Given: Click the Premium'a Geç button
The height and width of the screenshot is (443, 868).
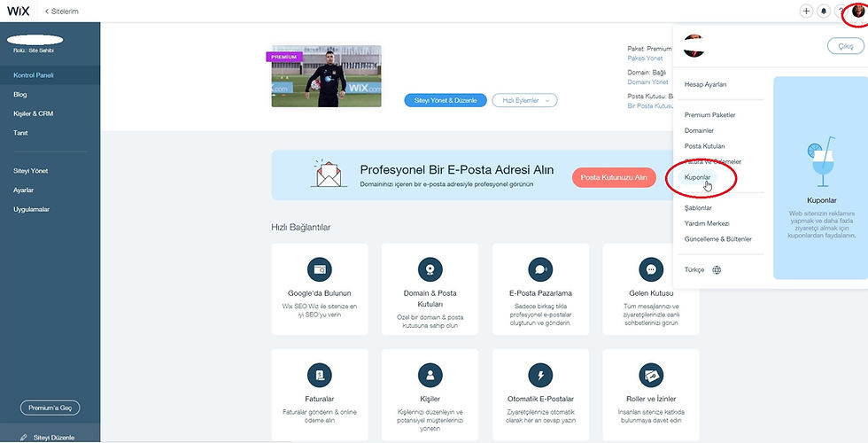Looking at the screenshot, I should (x=50, y=408).
